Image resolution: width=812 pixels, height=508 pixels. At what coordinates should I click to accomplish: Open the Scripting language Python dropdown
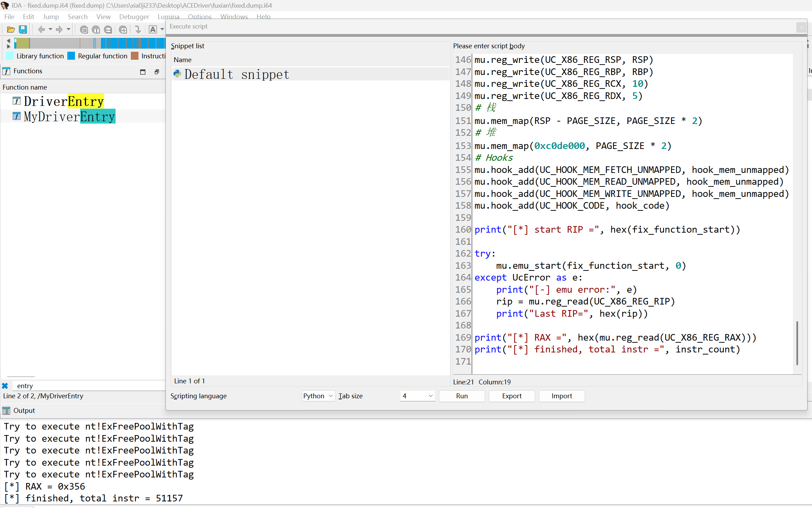(318, 396)
